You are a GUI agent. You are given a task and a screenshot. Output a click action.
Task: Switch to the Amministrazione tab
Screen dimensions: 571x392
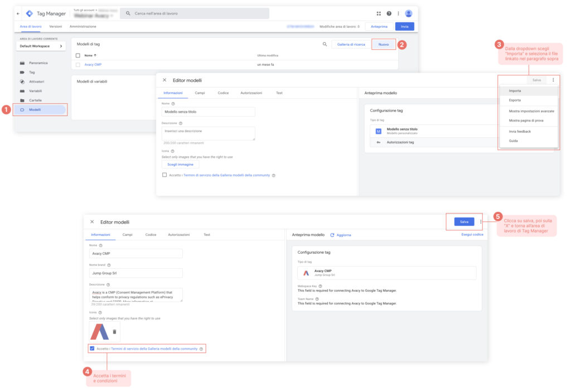[x=83, y=27]
